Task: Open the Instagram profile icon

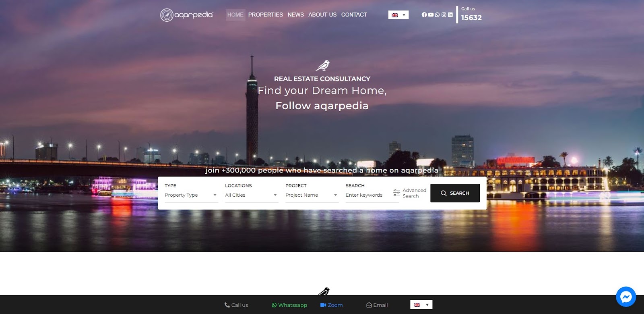Action: 444,15
